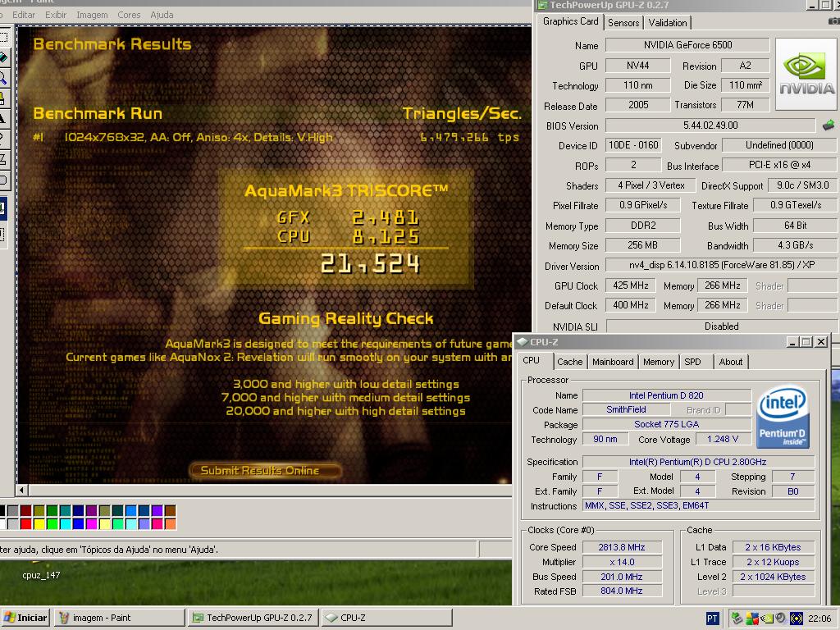Click the Submit Results Online button
Image resolution: width=840 pixels, height=630 pixels.
[265, 470]
